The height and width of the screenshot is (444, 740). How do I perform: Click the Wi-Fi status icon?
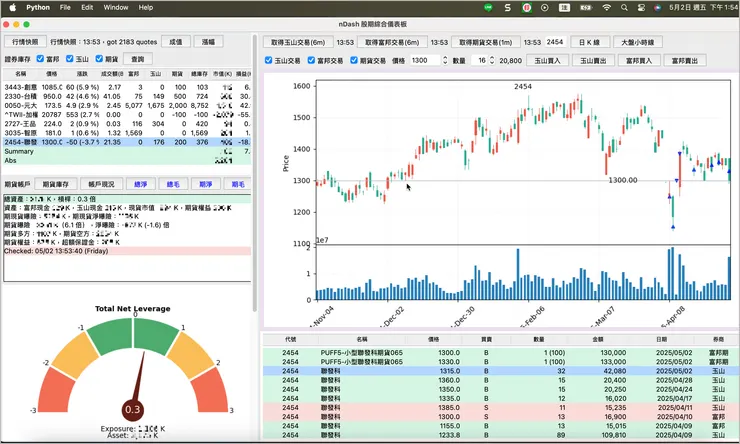click(x=606, y=7)
